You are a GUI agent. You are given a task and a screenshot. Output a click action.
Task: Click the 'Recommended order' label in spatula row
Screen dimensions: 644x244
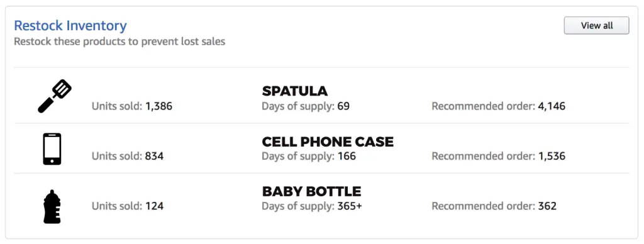[484, 106]
